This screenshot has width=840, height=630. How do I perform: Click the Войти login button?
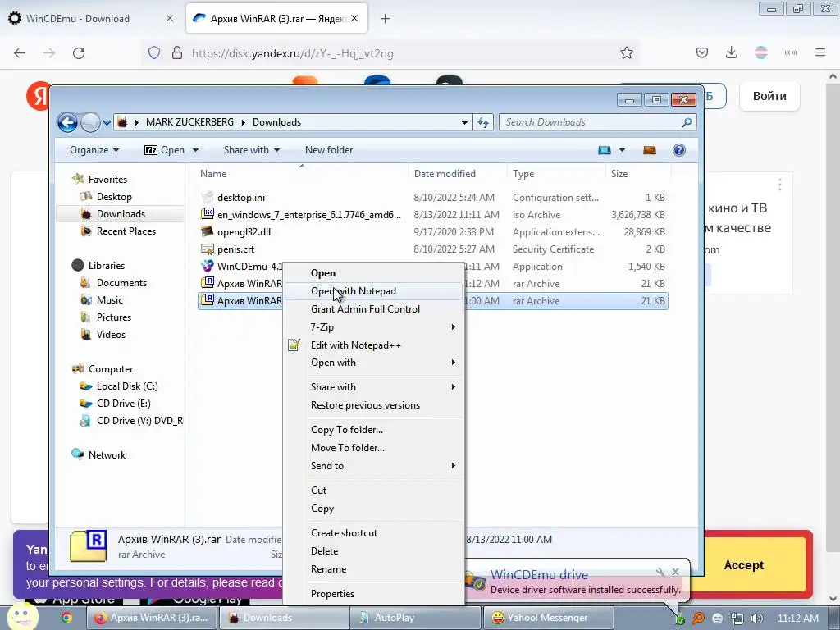[769, 97]
